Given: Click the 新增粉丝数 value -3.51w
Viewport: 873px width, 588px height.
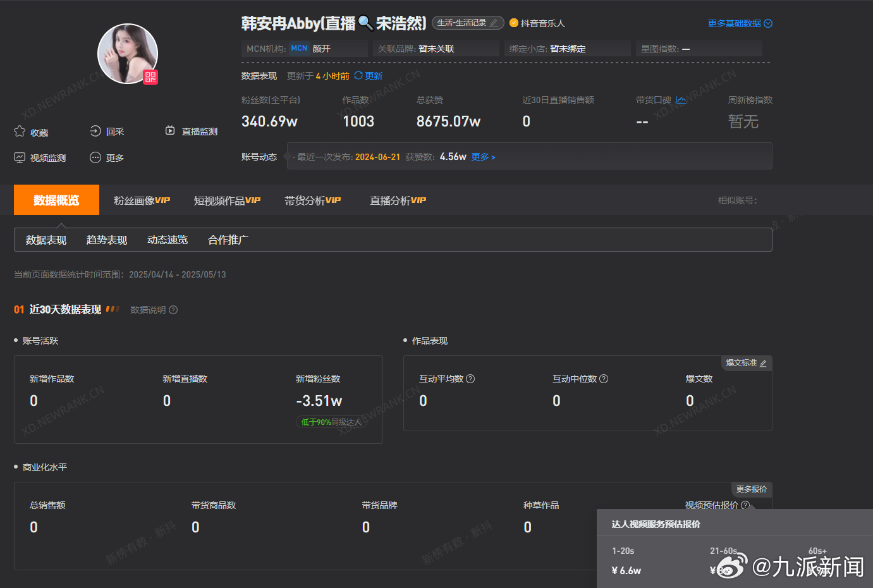Looking at the screenshot, I should [319, 401].
